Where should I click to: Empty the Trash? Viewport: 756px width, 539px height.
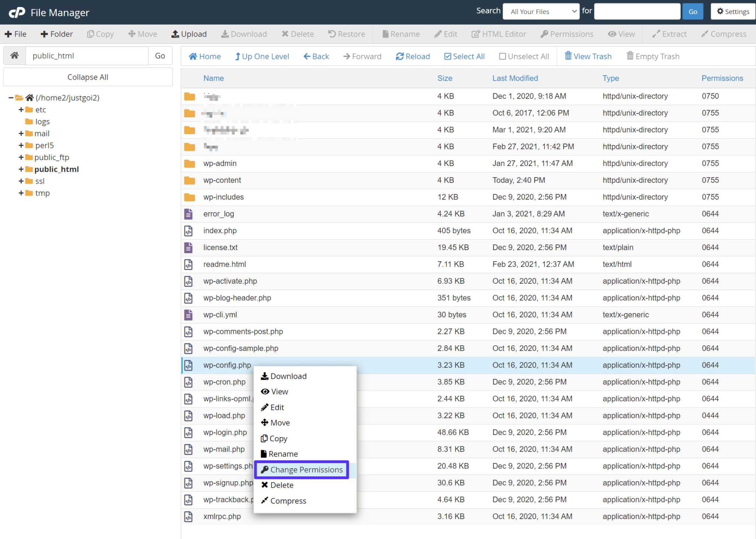click(x=653, y=56)
